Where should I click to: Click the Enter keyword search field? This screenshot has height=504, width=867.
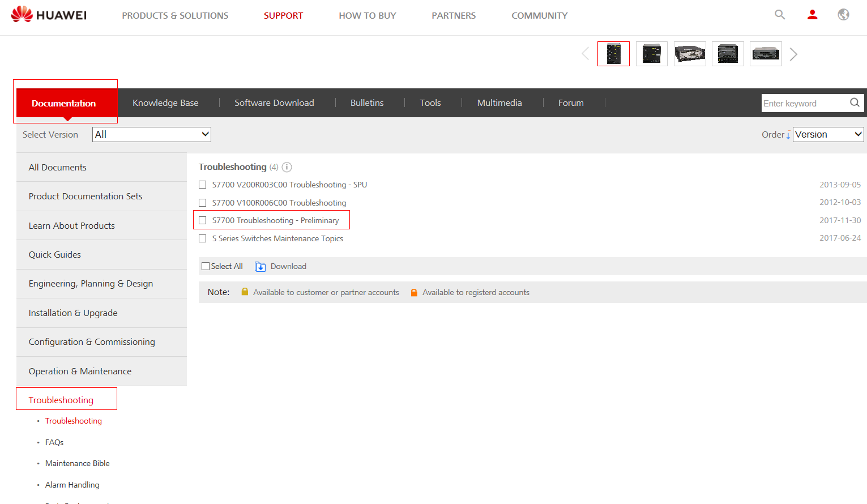(805, 103)
